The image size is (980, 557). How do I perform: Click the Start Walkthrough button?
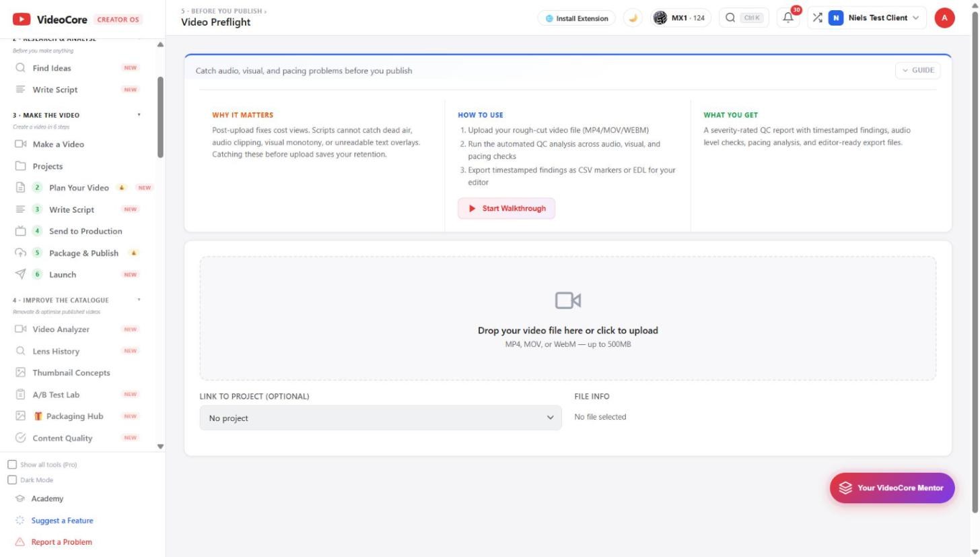click(507, 209)
